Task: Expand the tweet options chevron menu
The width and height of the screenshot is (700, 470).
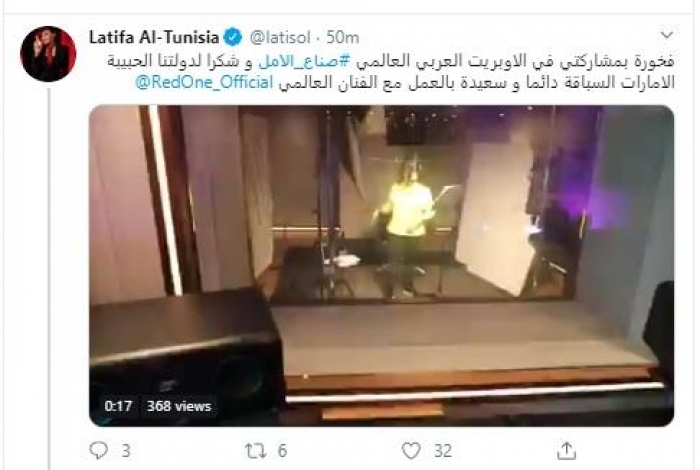Action: [x=667, y=34]
